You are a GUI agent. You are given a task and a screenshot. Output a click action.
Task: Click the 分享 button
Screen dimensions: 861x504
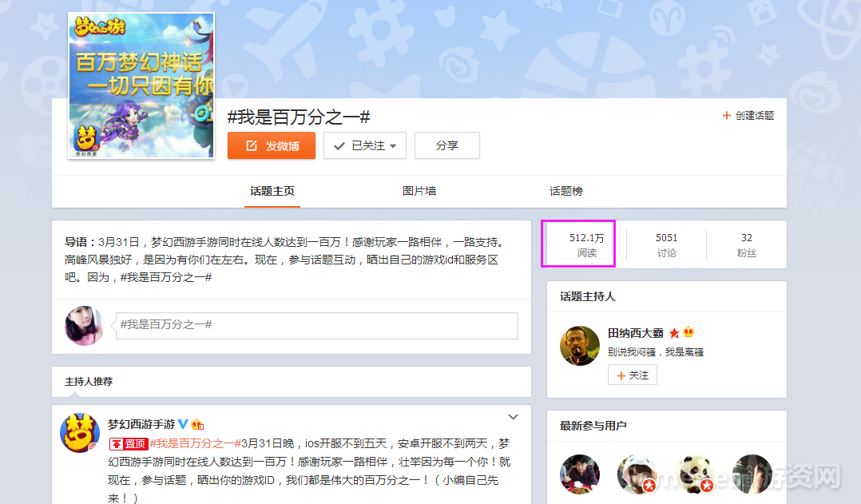(x=447, y=145)
